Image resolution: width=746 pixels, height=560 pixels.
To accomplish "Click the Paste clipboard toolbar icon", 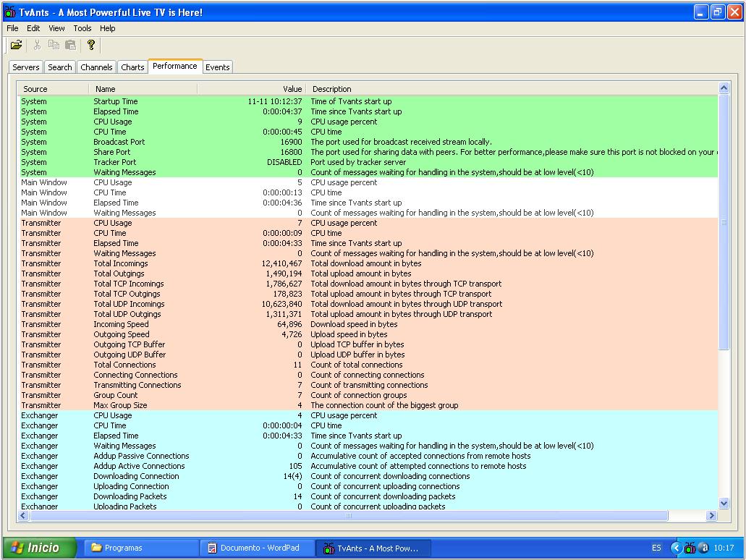I will point(70,45).
